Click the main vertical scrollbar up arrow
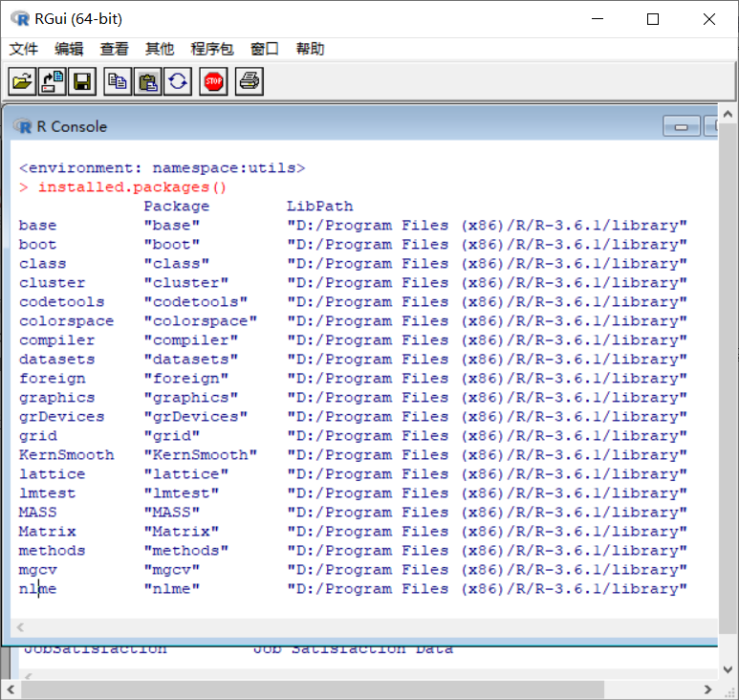Screen dimensions: 739x700 tap(728, 114)
